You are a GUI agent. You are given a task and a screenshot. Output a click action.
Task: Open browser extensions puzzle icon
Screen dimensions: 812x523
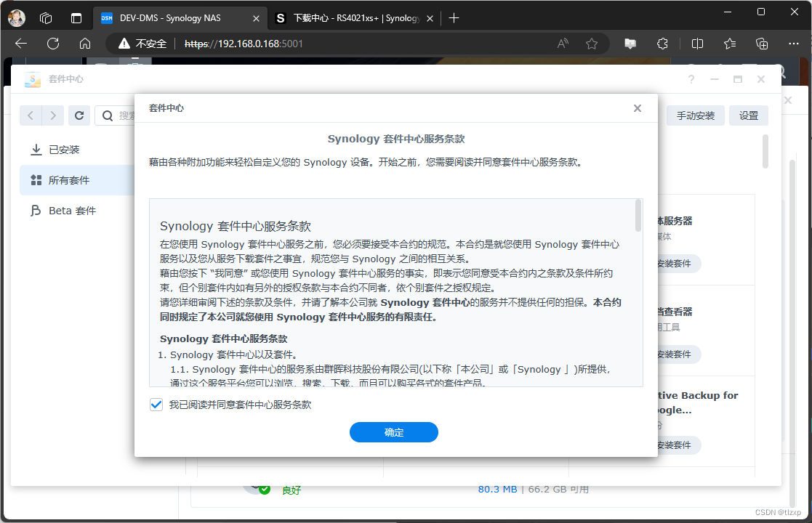(x=662, y=44)
